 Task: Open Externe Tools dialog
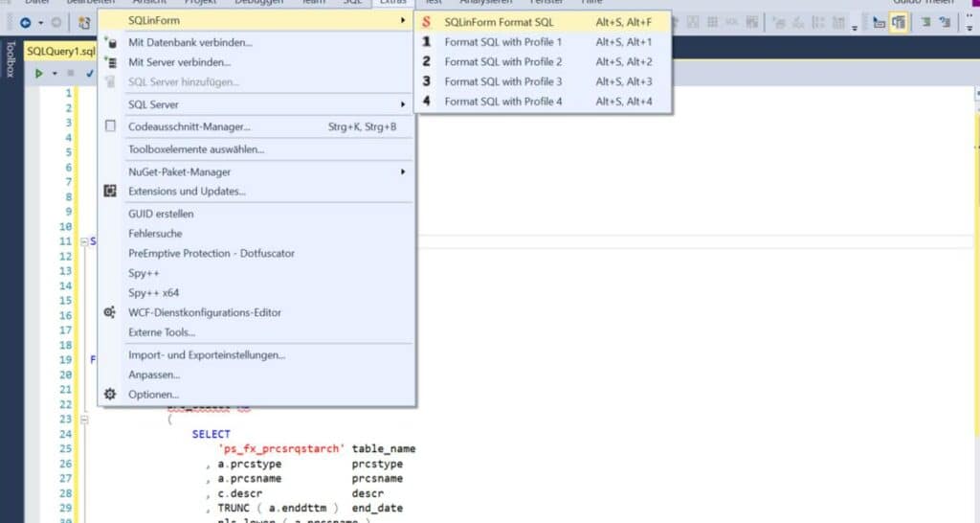point(256,332)
